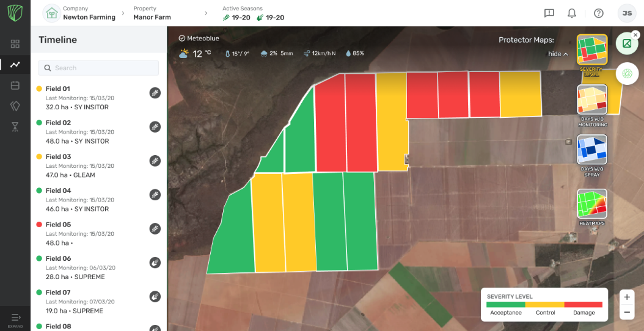Click the green map layers button
The width and height of the screenshot is (644, 331).
[x=626, y=43]
